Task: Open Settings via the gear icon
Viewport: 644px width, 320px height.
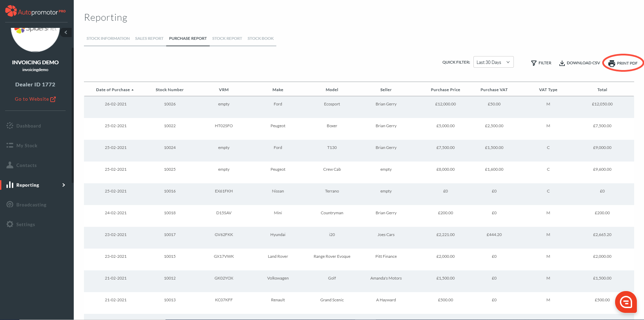Action: (x=10, y=224)
